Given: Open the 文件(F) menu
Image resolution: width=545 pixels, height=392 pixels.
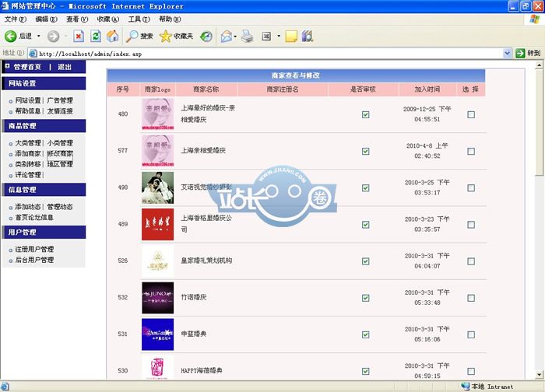Looking at the screenshot, I should pos(16,19).
